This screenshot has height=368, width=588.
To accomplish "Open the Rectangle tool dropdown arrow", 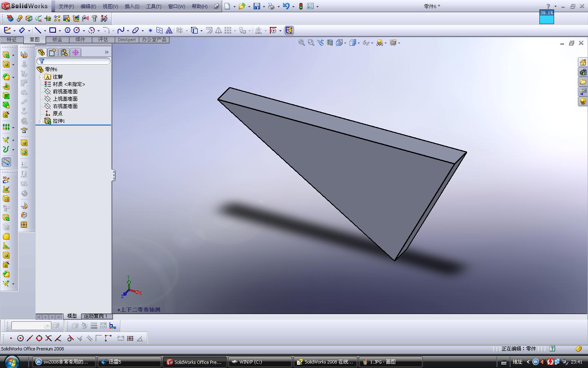I will point(60,31).
